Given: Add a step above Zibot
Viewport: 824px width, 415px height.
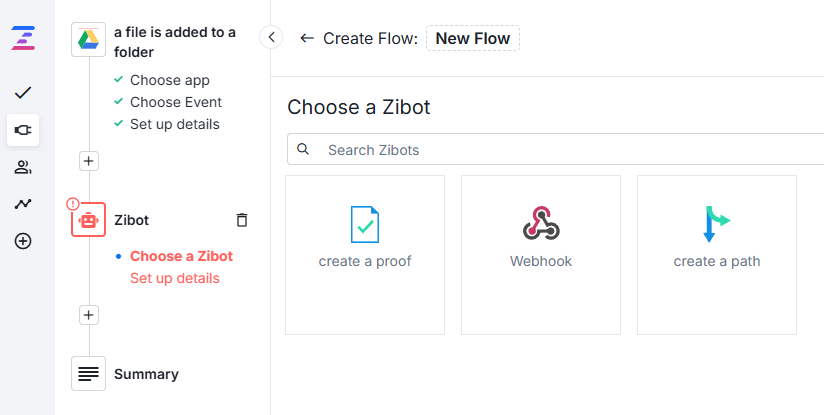Looking at the screenshot, I should point(89,160).
